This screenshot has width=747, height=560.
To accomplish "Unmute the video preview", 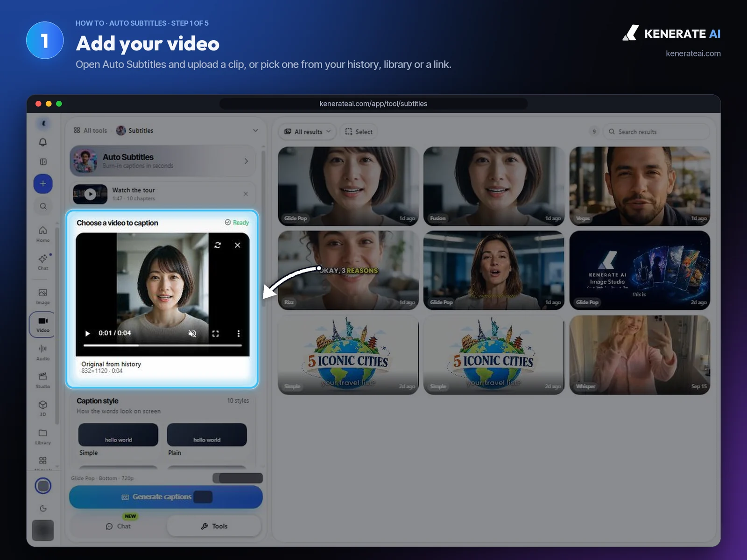I will tap(192, 333).
